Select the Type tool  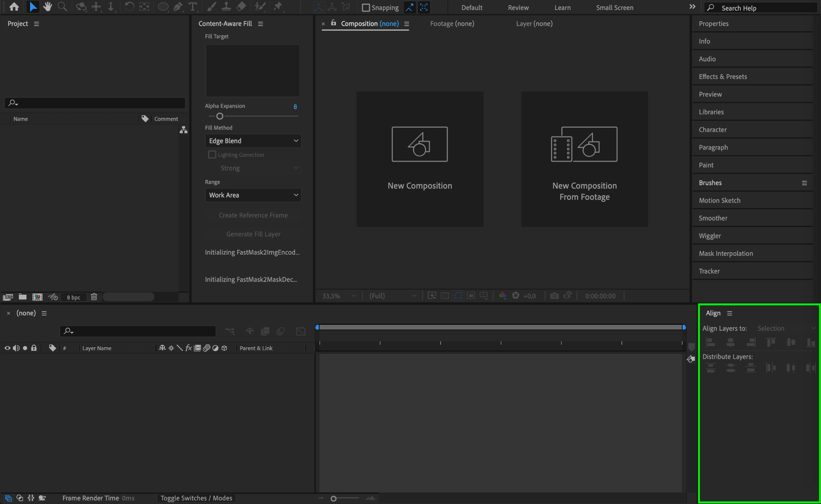pyautogui.click(x=192, y=7)
